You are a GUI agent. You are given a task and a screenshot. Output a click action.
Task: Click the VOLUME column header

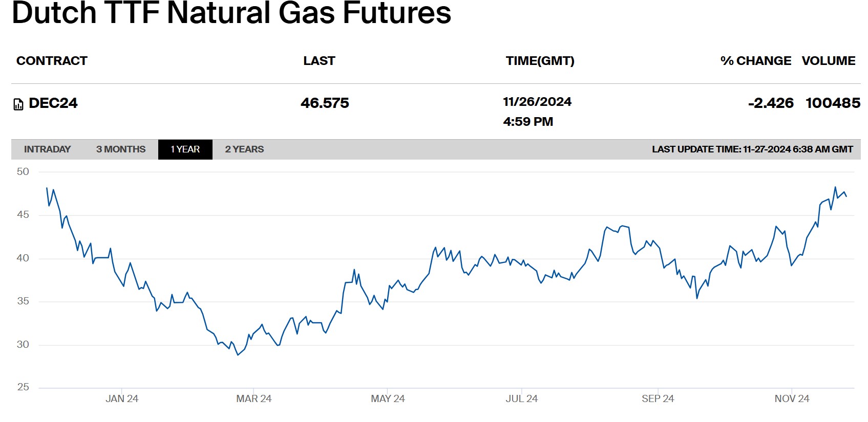point(828,61)
